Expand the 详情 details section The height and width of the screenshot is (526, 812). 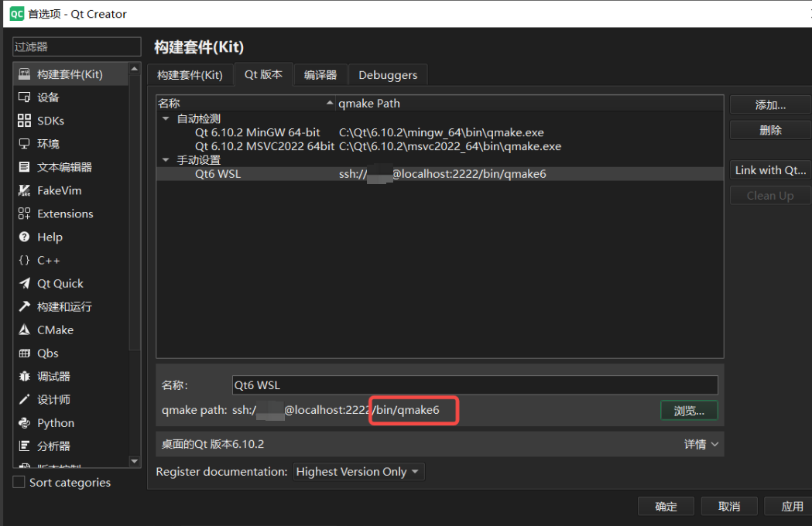point(701,444)
